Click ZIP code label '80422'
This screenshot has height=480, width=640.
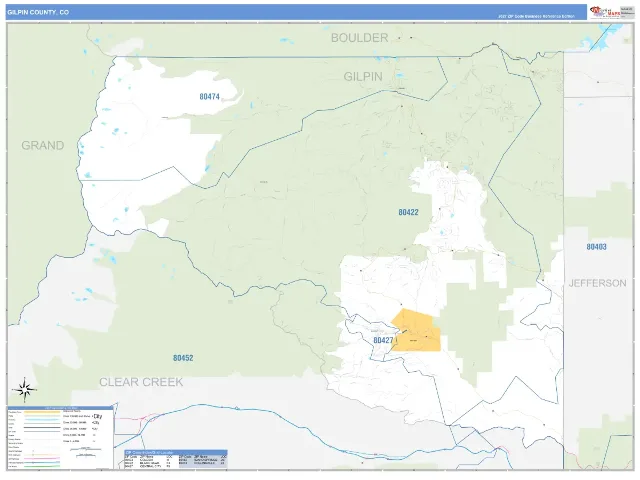(408, 212)
